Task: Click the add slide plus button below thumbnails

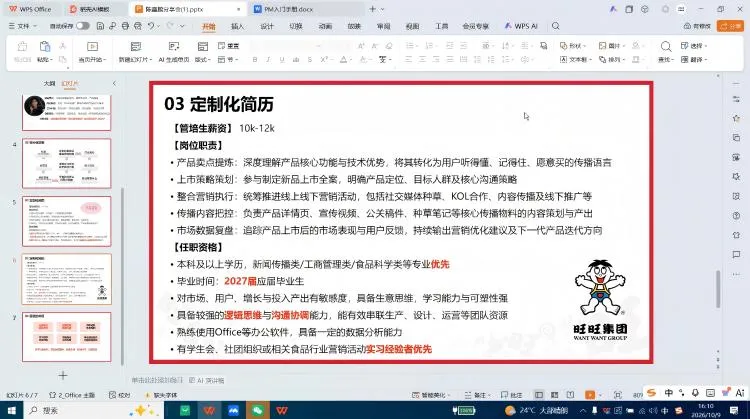Action: 63,375
